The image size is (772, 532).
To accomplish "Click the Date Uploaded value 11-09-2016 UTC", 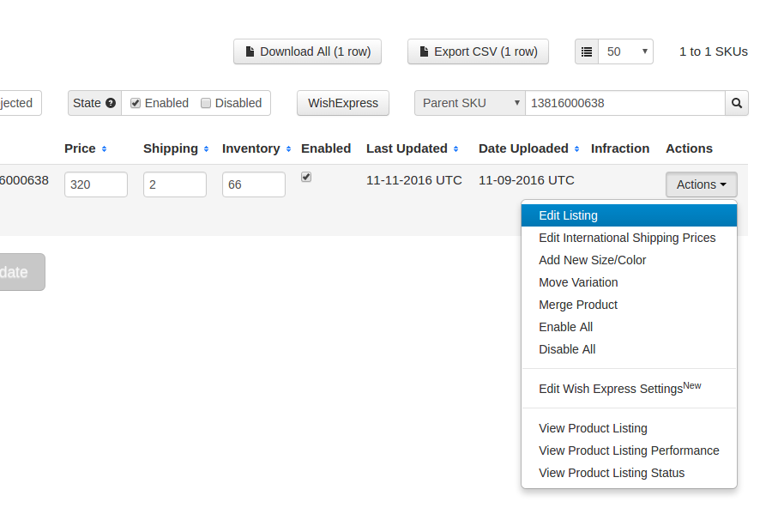I will point(527,180).
